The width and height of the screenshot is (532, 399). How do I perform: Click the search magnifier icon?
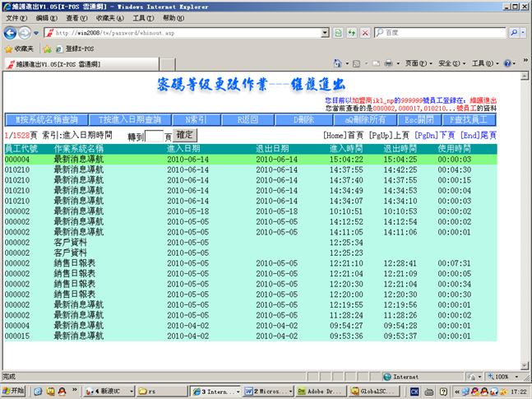513,33
